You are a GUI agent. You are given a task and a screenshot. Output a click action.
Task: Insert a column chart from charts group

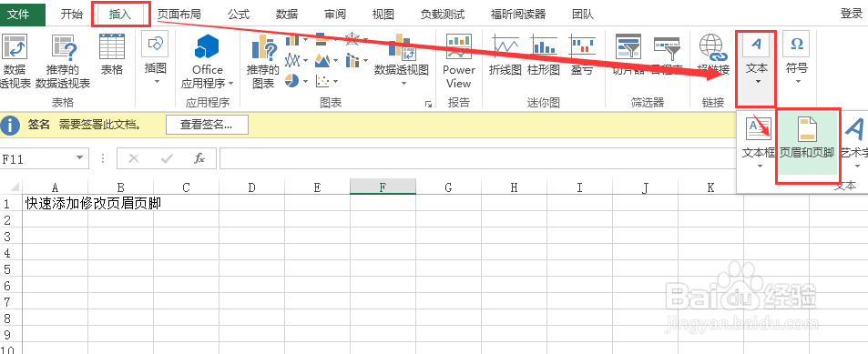(x=291, y=40)
